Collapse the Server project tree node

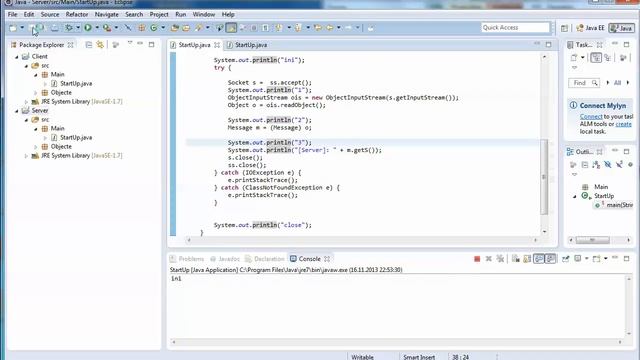pos(17,111)
